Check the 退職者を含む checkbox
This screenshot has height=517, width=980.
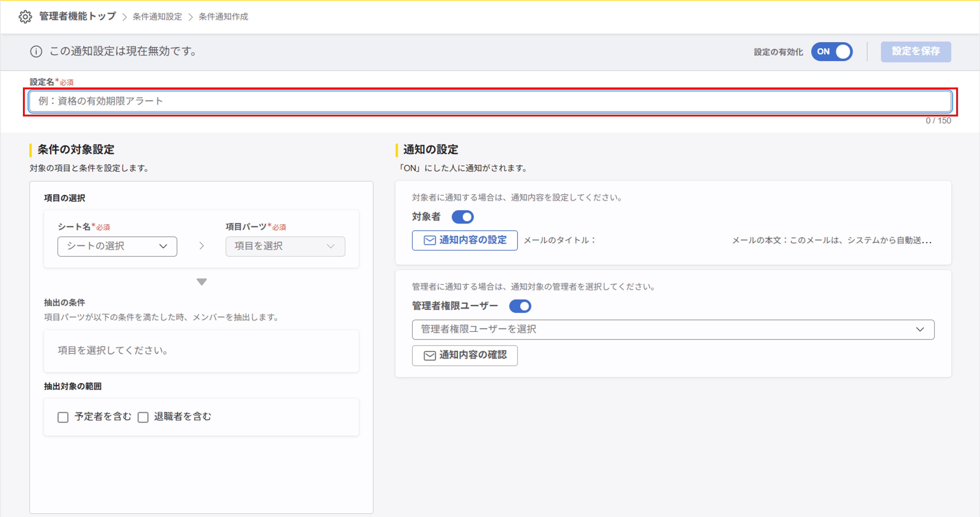(143, 417)
